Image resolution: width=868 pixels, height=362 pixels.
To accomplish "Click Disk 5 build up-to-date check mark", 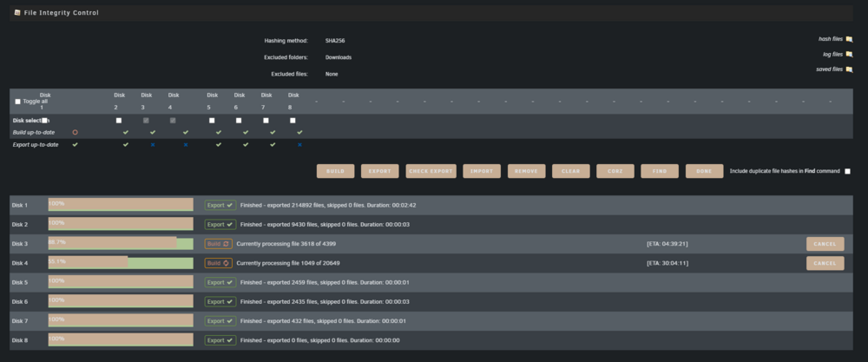I will [x=219, y=132].
